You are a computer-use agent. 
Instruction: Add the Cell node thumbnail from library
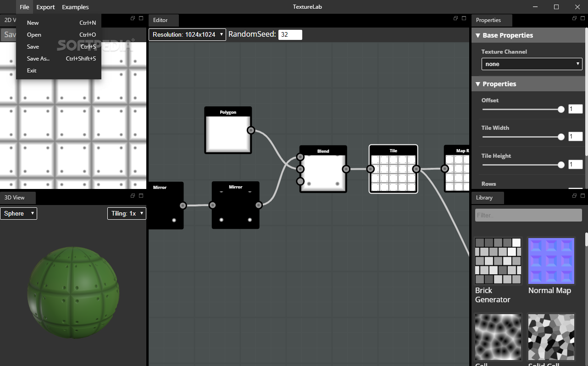(x=498, y=337)
